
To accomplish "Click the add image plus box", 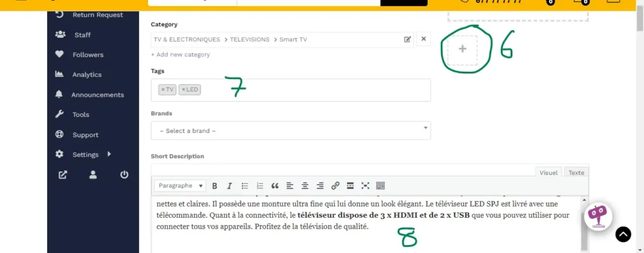I will tap(462, 49).
